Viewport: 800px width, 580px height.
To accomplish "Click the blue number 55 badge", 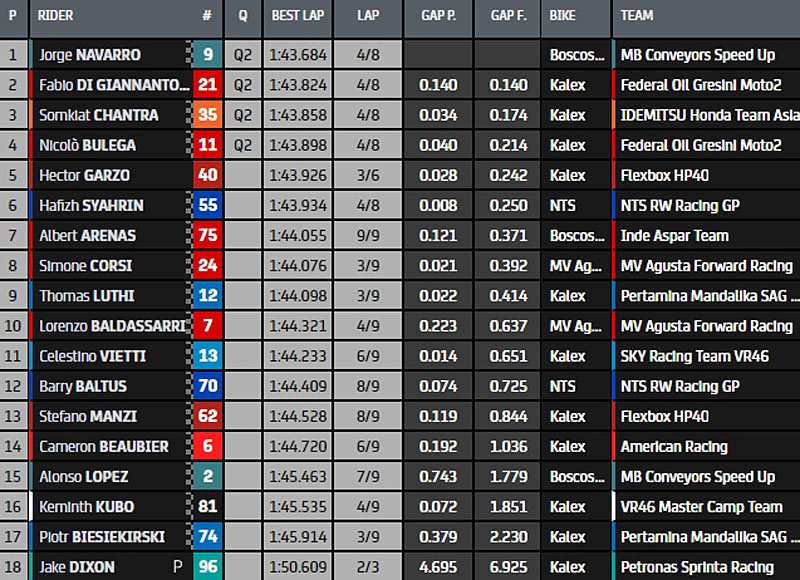I will click(208, 205).
